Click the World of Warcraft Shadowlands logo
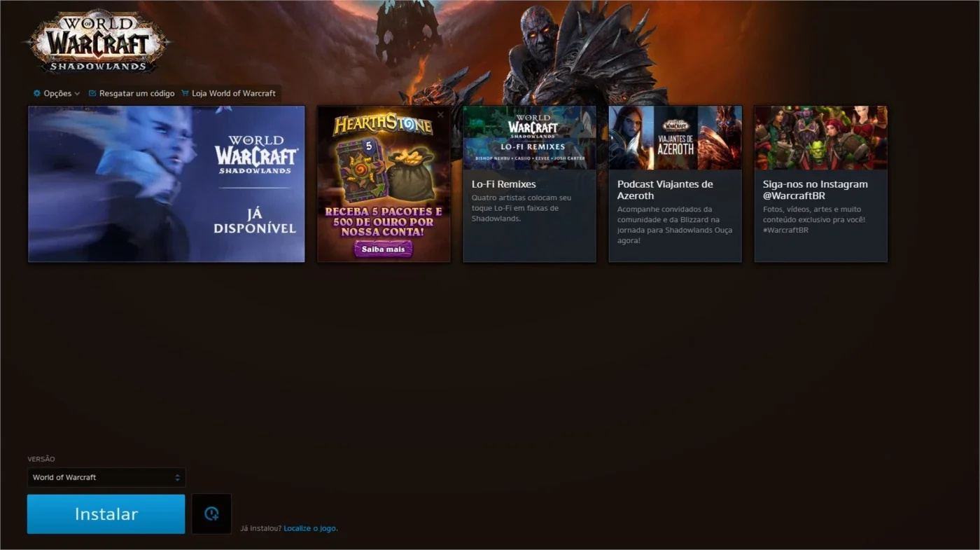The height and width of the screenshot is (550, 980). tap(97, 41)
